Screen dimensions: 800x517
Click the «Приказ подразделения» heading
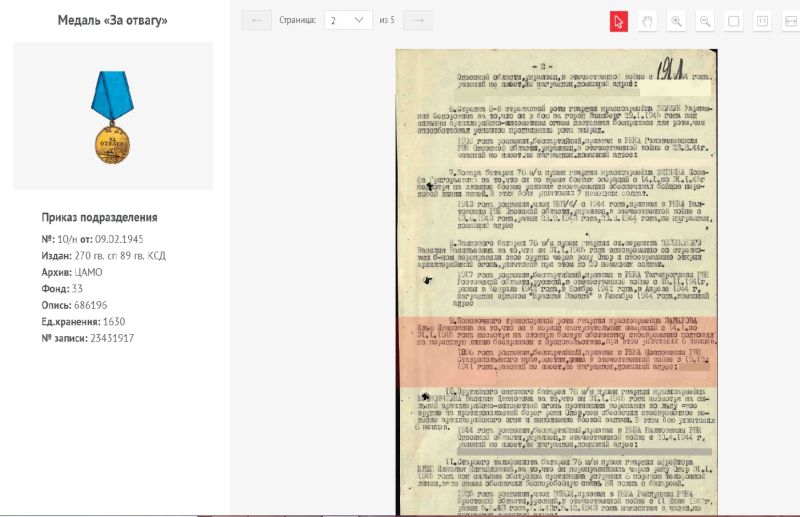[99, 217]
